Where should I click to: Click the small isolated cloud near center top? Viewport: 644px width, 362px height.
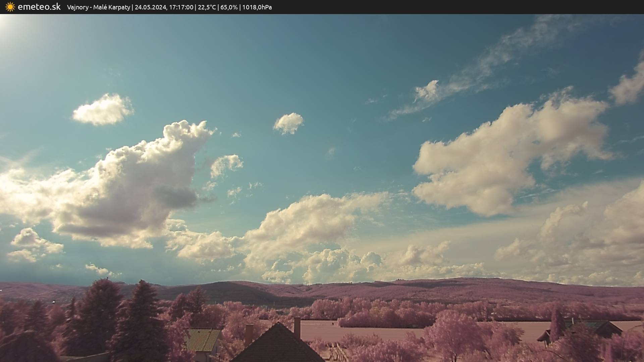point(288,123)
